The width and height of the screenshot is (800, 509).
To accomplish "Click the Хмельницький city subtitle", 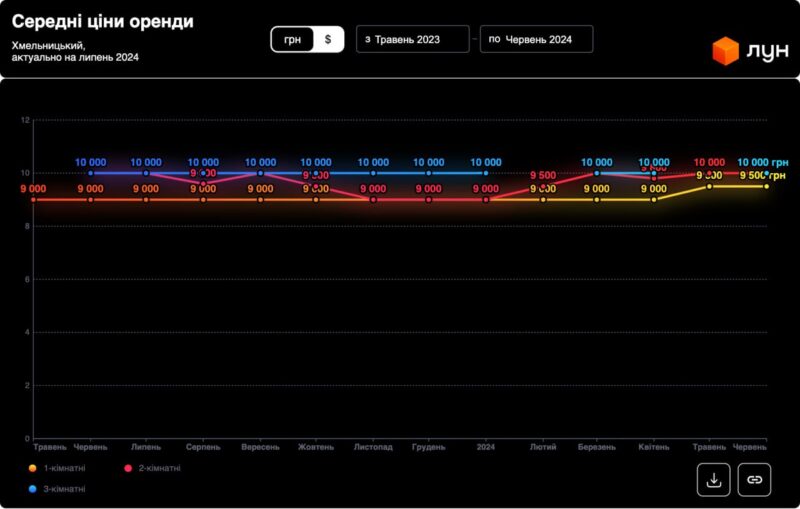I will pyautogui.click(x=48, y=46).
